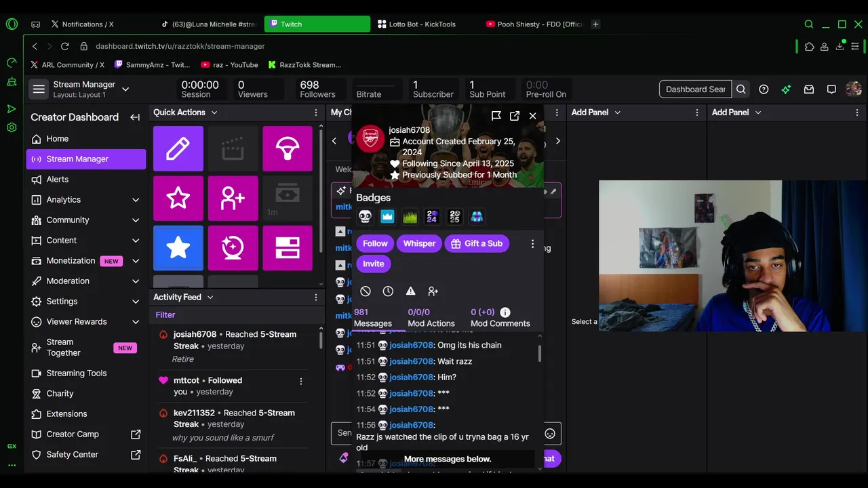This screenshot has height=488, width=868.
Task: Collapse the Creator Dashboard sidebar
Action: pos(135,117)
